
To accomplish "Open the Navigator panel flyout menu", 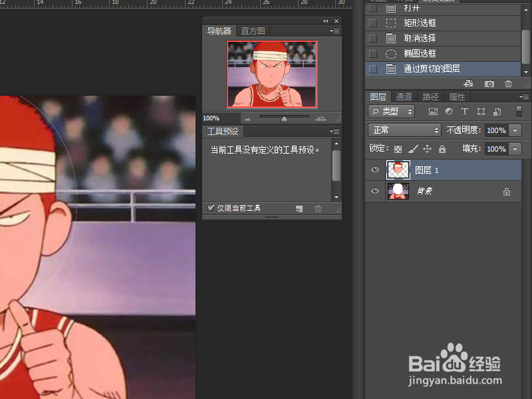I will [334, 31].
